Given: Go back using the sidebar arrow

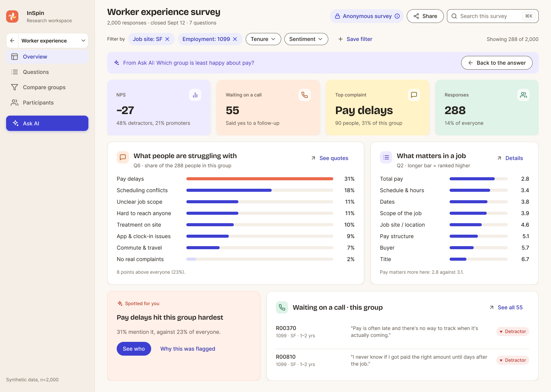Looking at the screenshot, I should tap(12, 41).
